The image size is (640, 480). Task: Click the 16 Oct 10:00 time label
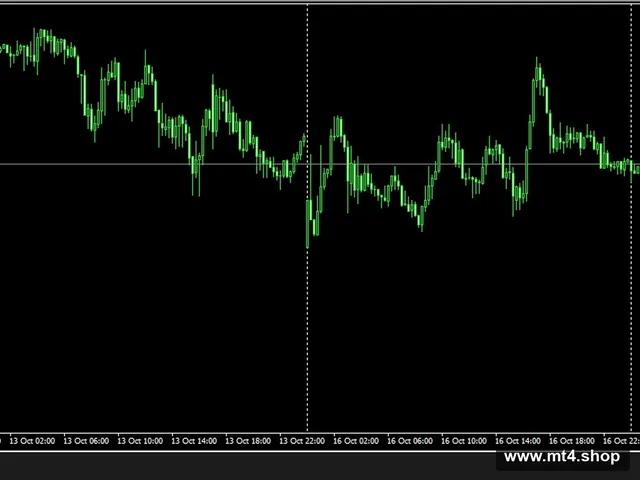pyautogui.click(x=464, y=441)
